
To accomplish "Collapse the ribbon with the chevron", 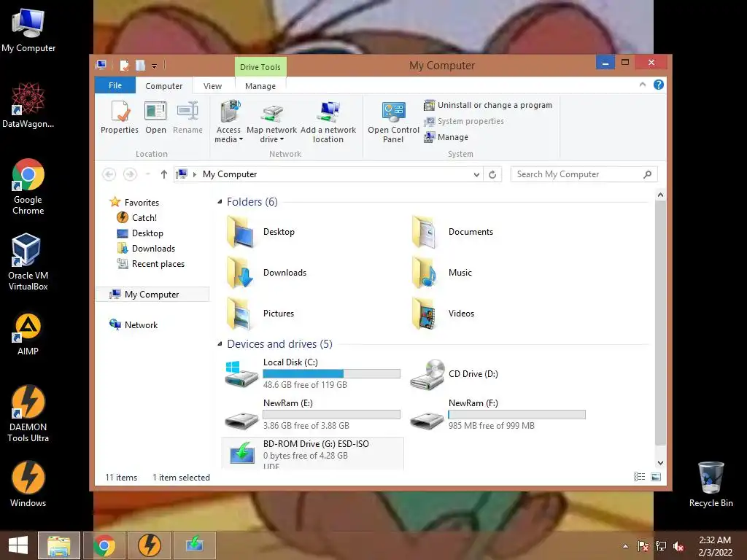I will click(x=643, y=85).
